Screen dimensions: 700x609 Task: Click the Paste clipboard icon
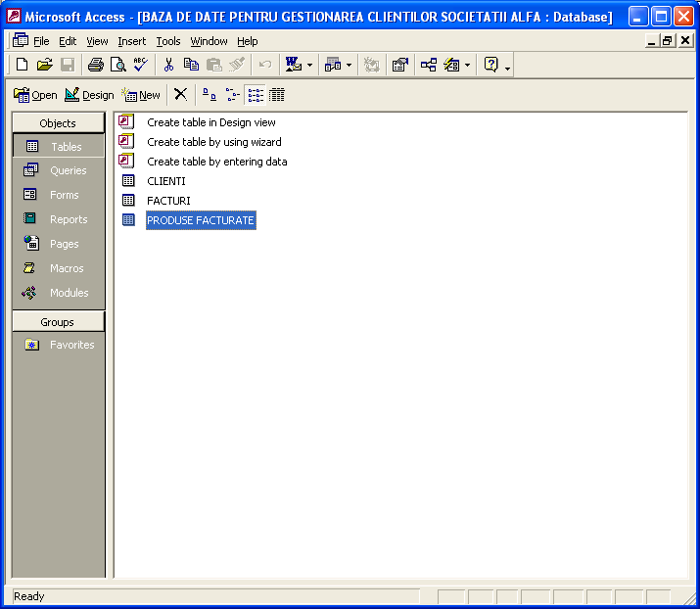[213, 66]
